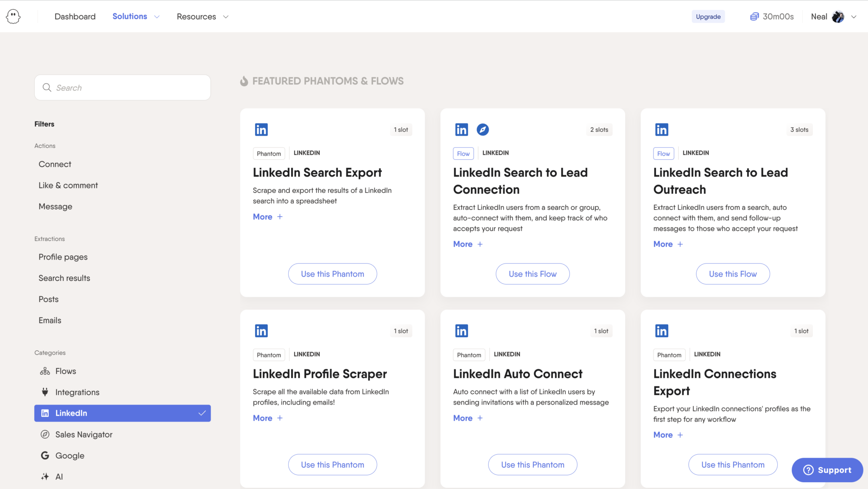Expand More on LinkedIn Profile Scraper card
This screenshot has width=868, height=489.
pos(267,418)
